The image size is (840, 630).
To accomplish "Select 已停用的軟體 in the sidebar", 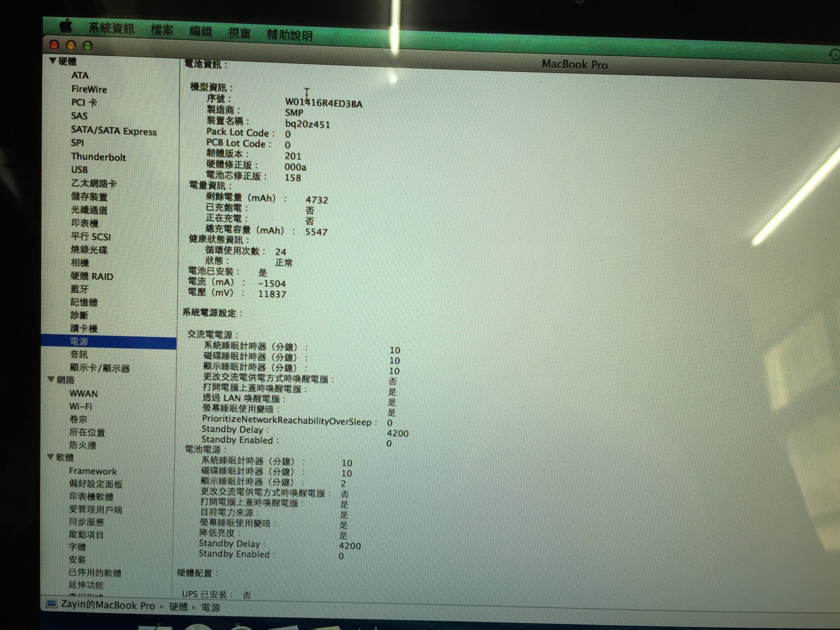I will pyautogui.click(x=94, y=572).
